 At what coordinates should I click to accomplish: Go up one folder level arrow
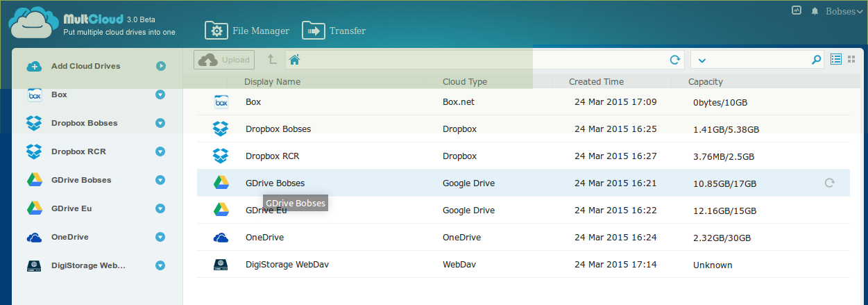click(x=272, y=60)
